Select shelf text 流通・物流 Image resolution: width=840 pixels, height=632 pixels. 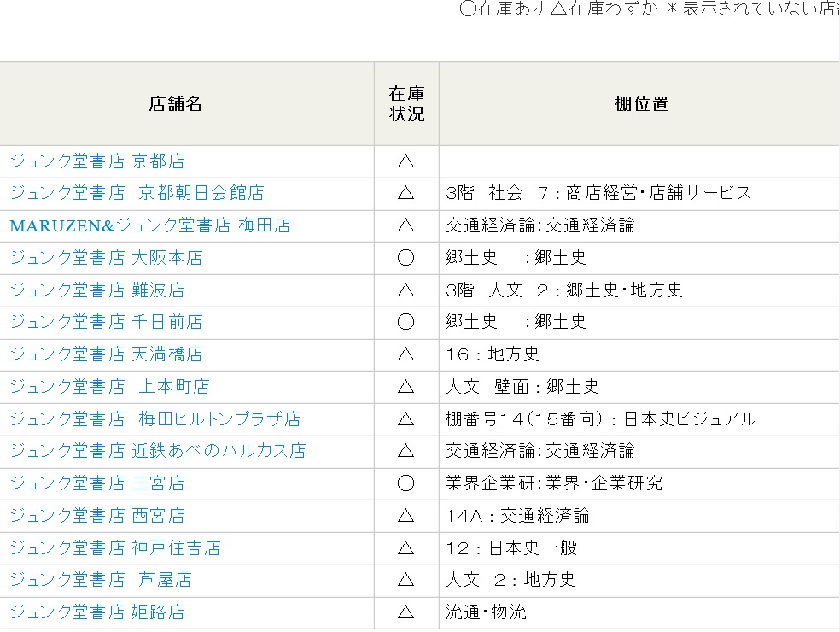486,612
